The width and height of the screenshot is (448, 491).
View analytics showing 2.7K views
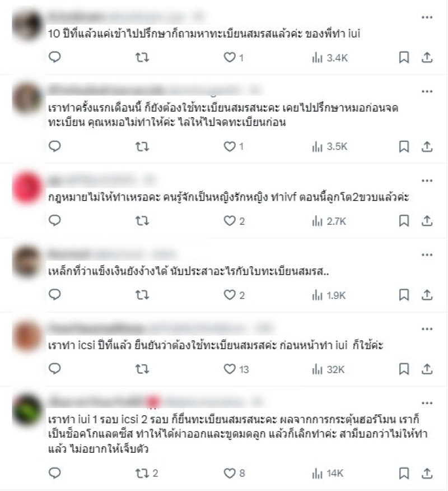point(329,221)
